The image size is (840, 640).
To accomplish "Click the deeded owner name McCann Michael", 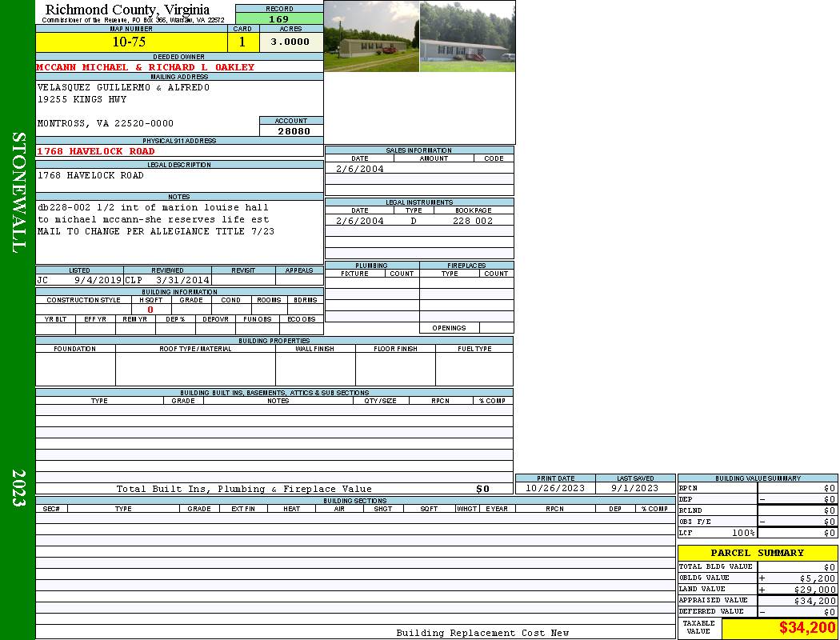I will 146,67.
